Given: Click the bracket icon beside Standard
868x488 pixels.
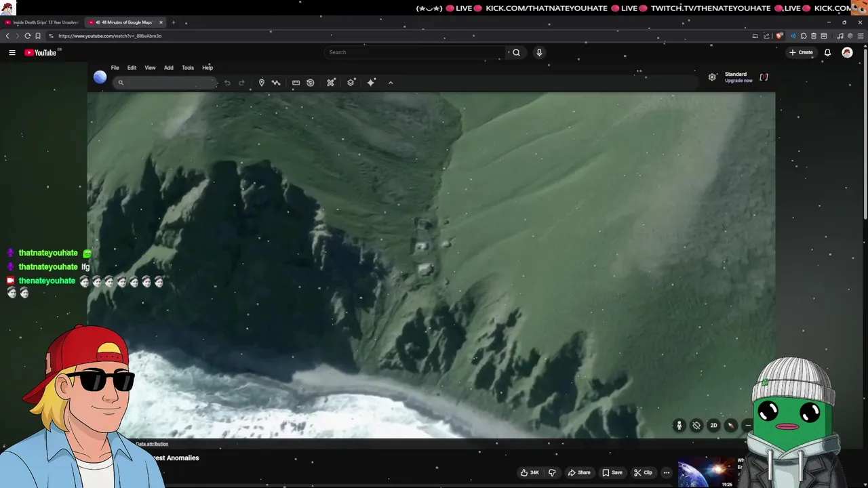Looking at the screenshot, I should tap(764, 77).
